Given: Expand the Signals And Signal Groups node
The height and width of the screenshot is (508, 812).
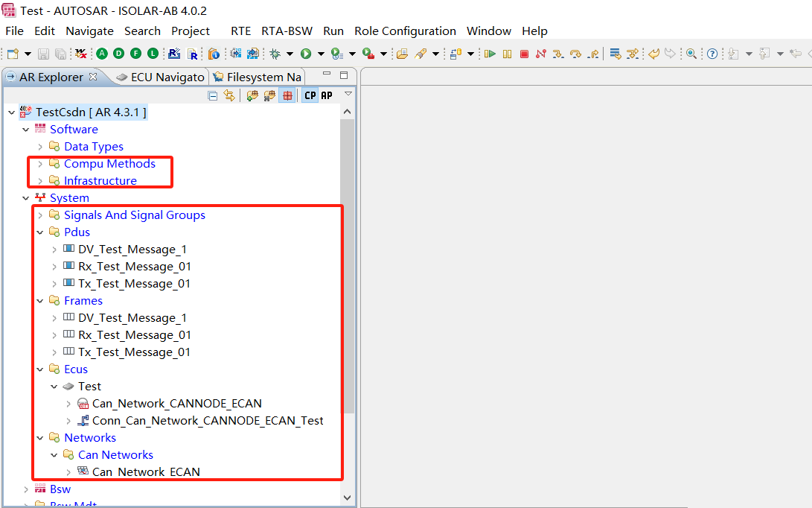Looking at the screenshot, I should coord(40,215).
